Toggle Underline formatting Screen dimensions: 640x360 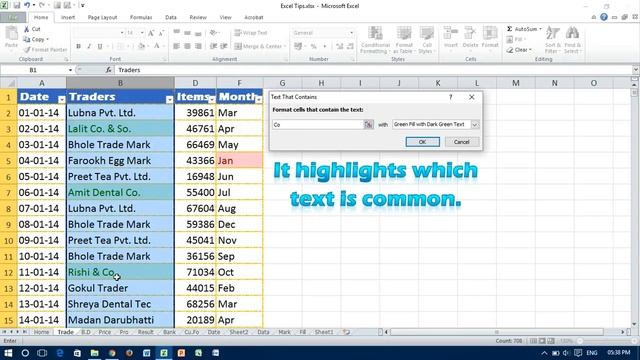(x=100, y=47)
